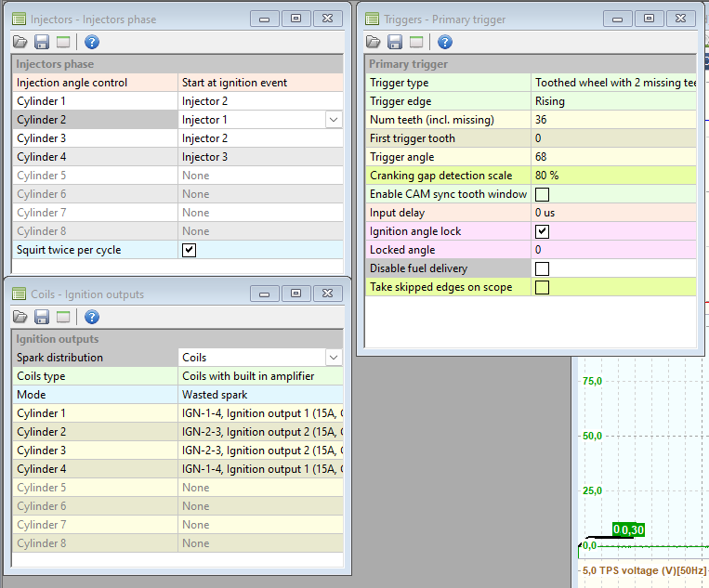Enable CAM sync tooth window checkbox
Screen dimensions: 709x588
tap(542, 194)
